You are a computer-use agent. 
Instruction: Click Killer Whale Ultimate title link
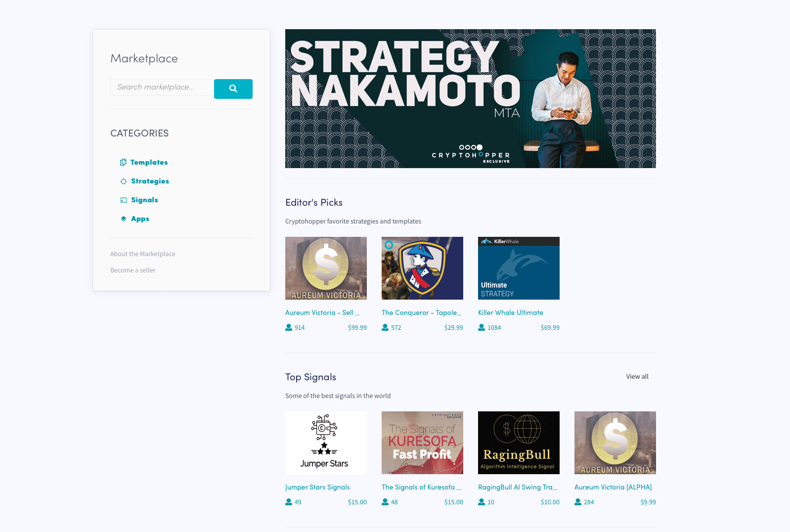point(511,312)
